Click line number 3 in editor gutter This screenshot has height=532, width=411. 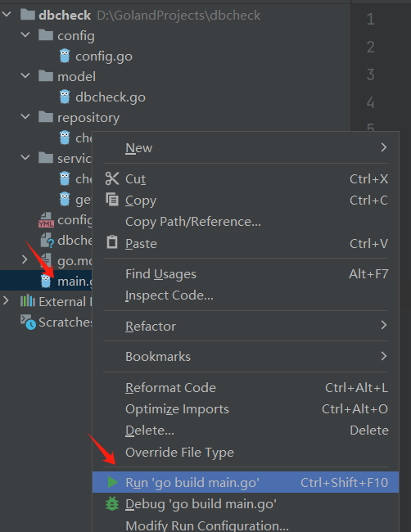[370, 74]
